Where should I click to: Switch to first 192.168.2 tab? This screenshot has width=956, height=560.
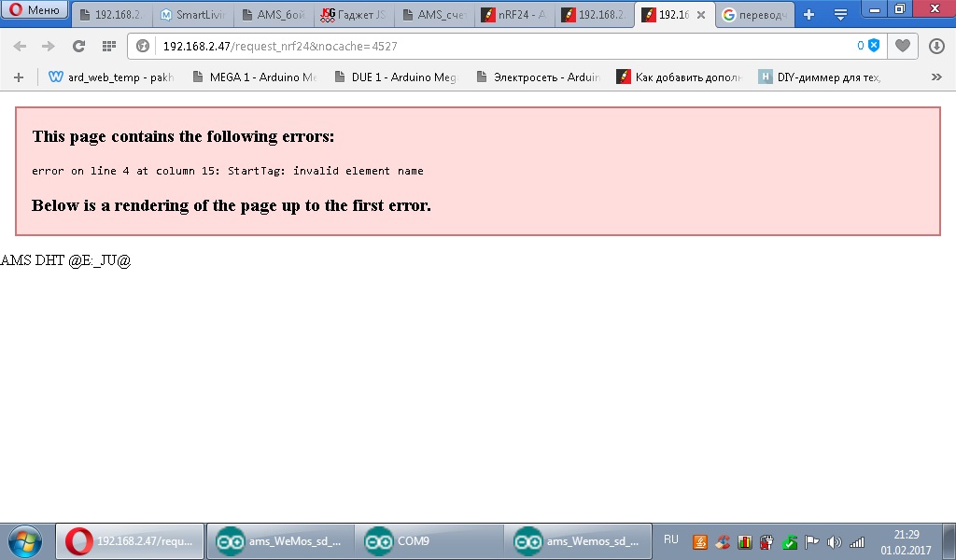(x=111, y=15)
